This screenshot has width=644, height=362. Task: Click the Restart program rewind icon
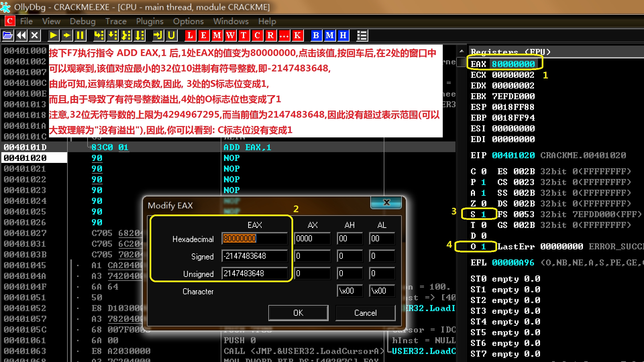(21, 35)
